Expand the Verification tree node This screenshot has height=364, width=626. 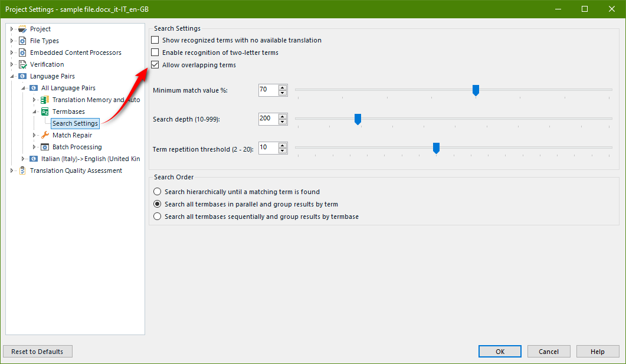click(x=12, y=64)
